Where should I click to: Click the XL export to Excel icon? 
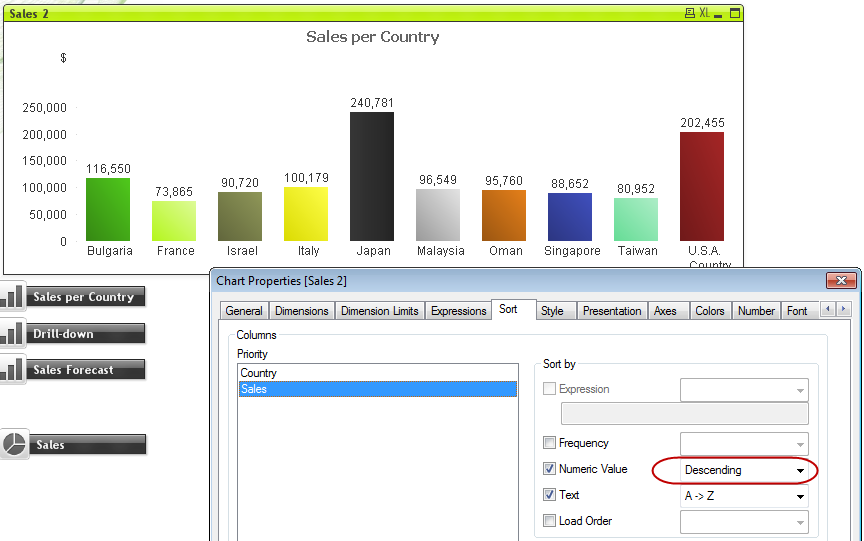(705, 13)
